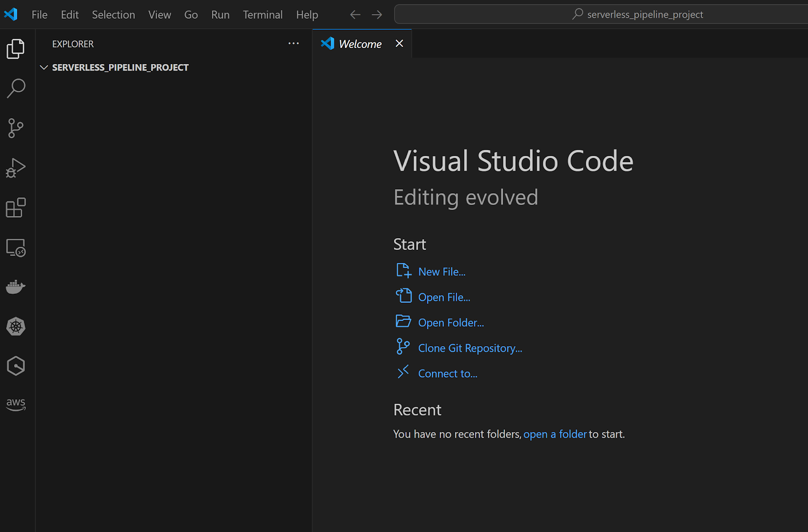Open the Help menu
The height and width of the screenshot is (532, 808).
307,15
